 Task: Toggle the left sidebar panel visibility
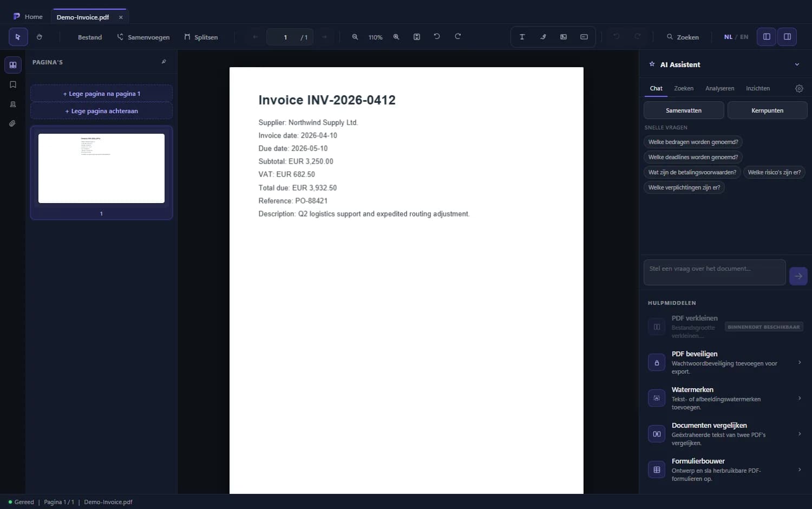click(767, 37)
